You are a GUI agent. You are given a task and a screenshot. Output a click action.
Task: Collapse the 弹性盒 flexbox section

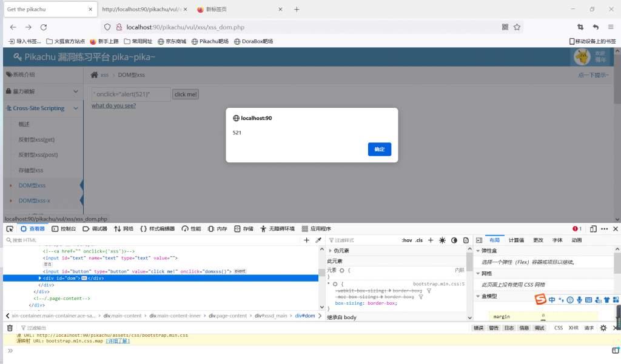[478, 251]
